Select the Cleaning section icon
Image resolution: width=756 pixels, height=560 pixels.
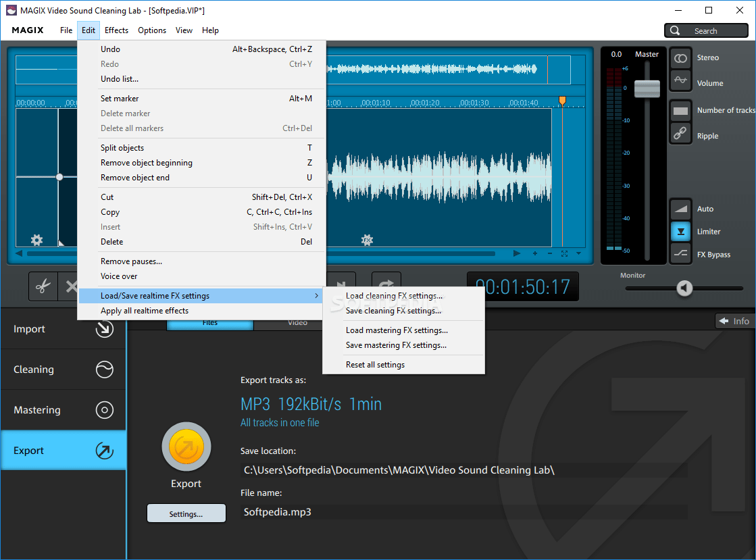tap(105, 369)
